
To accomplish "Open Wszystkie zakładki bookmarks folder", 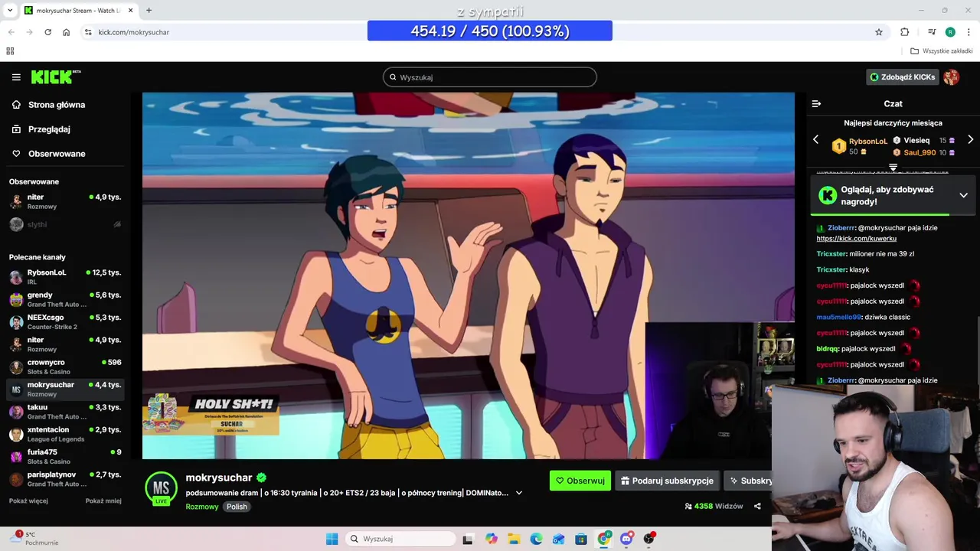I will 942,51.
